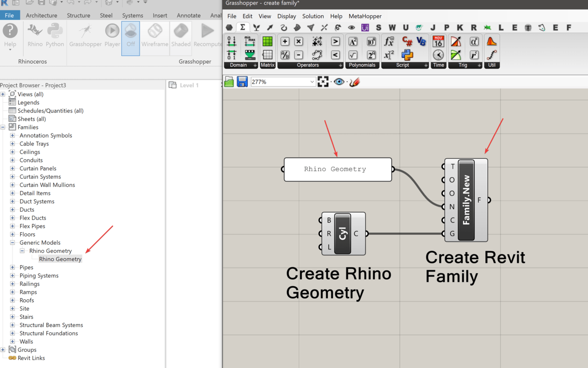This screenshot has width=588, height=368.
Task: Click the Rhino Geometry panel on canvas
Action: 338,169
